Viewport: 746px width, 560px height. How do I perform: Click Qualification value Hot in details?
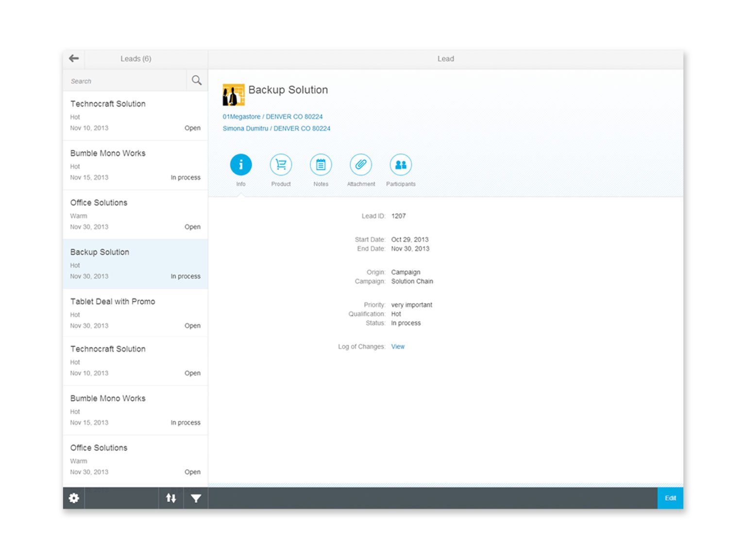pos(396,314)
